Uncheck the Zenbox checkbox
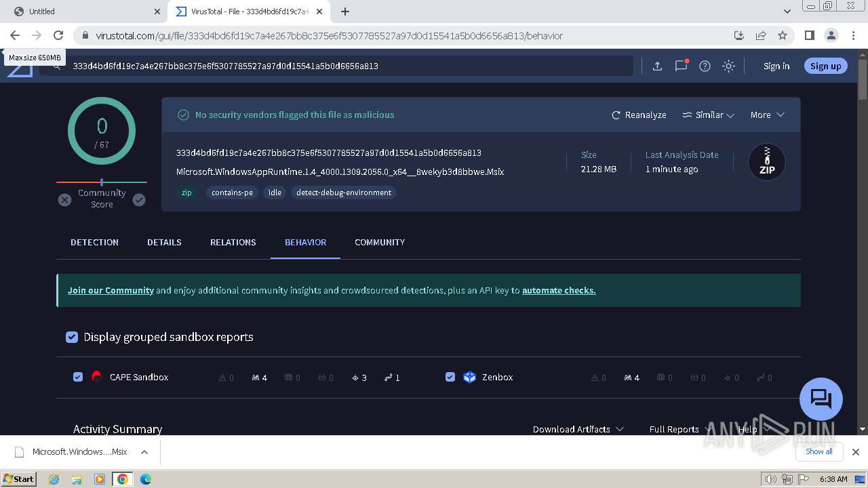 pyautogui.click(x=450, y=377)
